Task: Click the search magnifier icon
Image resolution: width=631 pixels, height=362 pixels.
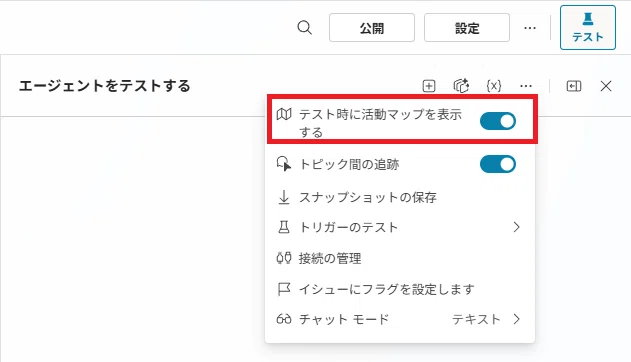Action: pyautogui.click(x=304, y=28)
